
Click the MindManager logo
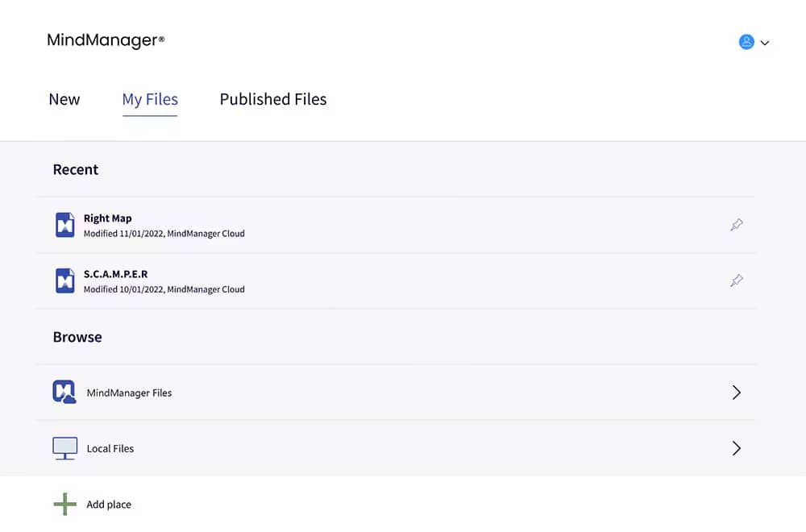105,39
